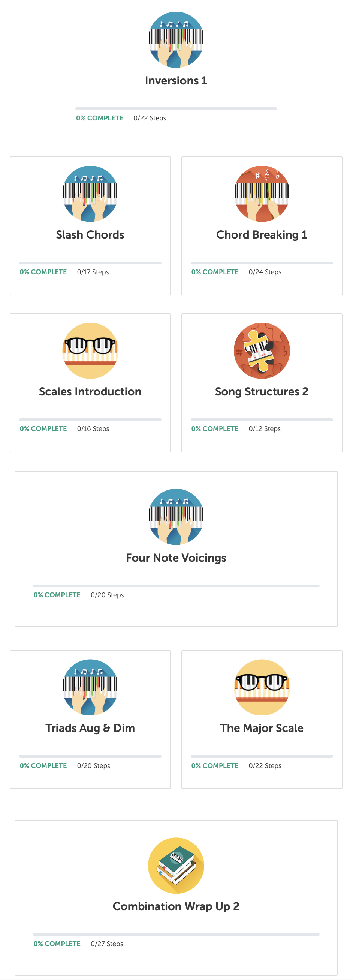The image size is (353, 980).
Task: Open the Chord Breaking 1 title link
Action: pyautogui.click(x=262, y=235)
